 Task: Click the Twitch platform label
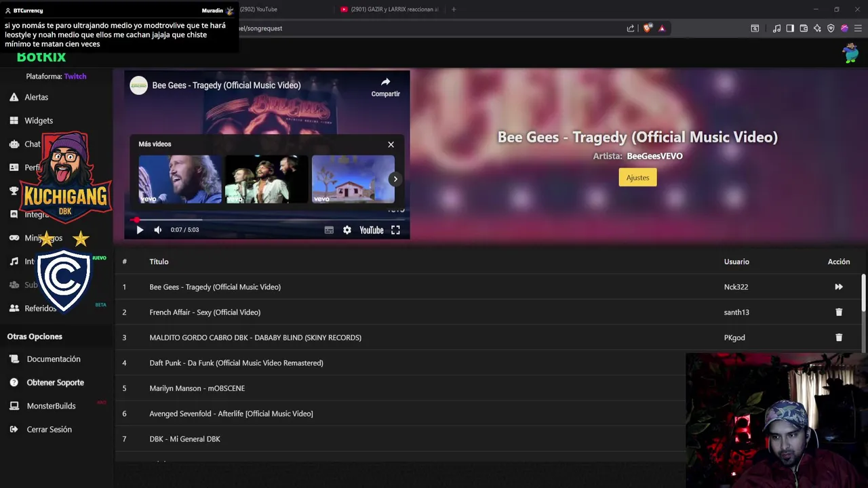point(75,77)
